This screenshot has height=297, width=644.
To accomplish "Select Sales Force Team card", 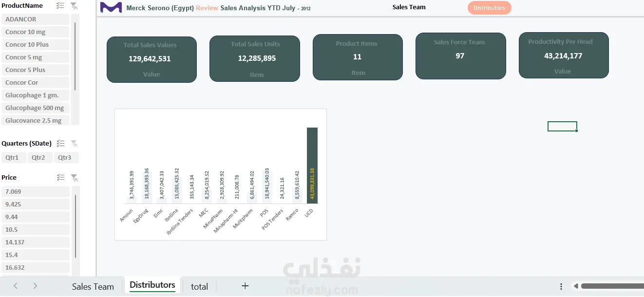I will click(460, 56).
